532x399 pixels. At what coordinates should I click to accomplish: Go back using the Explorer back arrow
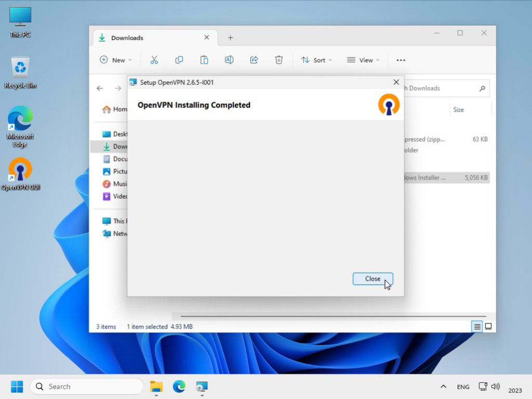(x=100, y=88)
